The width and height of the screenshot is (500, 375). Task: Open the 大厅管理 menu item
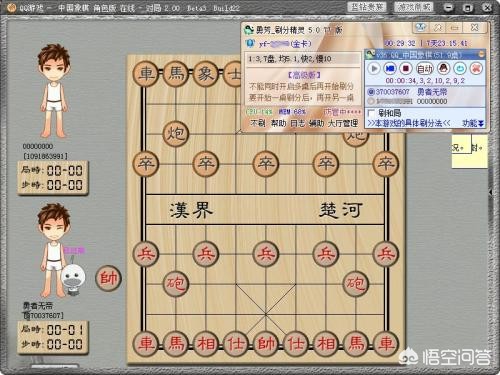tap(343, 123)
